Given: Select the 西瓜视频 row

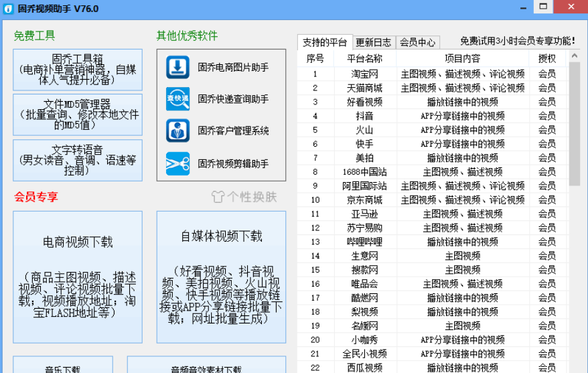Looking at the screenshot, I should [x=433, y=368].
